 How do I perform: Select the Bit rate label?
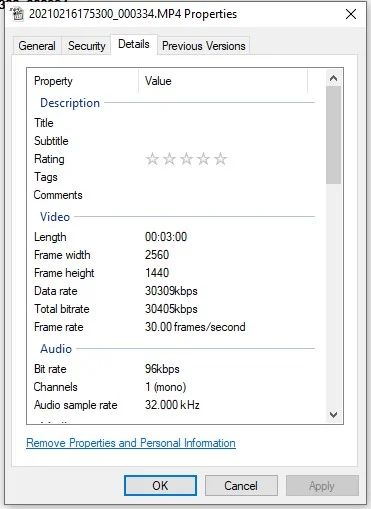pyautogui.click(x=50, y=369)
